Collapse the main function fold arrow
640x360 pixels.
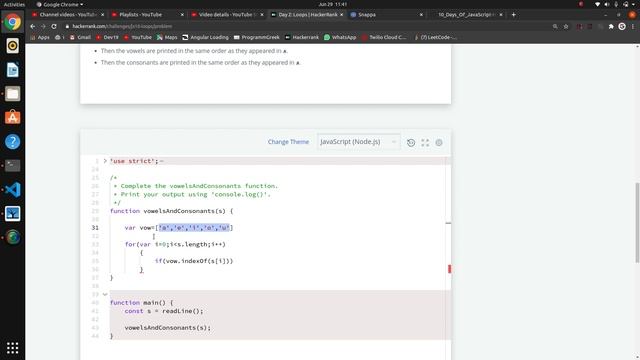click(x=105, y=294)
